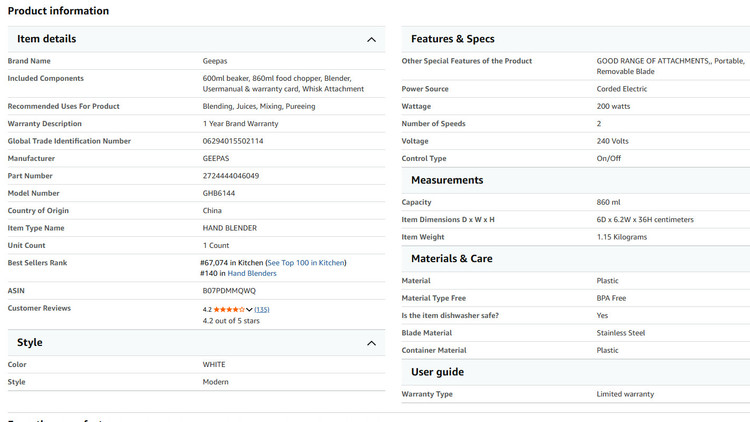The height and width of the screenshot is (422, 750).
Task: Click the Best Sellers Rank label
Action: point(37,263)
